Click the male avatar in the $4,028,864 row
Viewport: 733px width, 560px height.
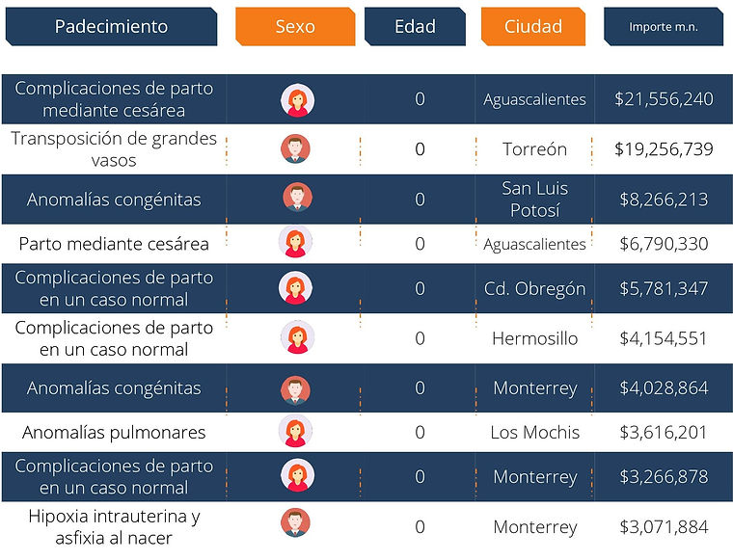[x=295, y=388]
